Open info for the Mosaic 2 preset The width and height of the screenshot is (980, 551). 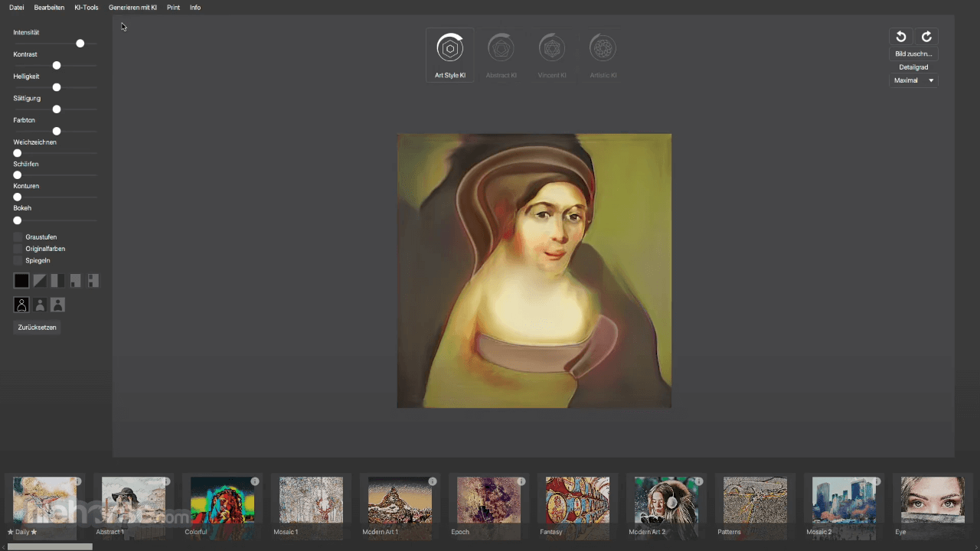(877, 481)
